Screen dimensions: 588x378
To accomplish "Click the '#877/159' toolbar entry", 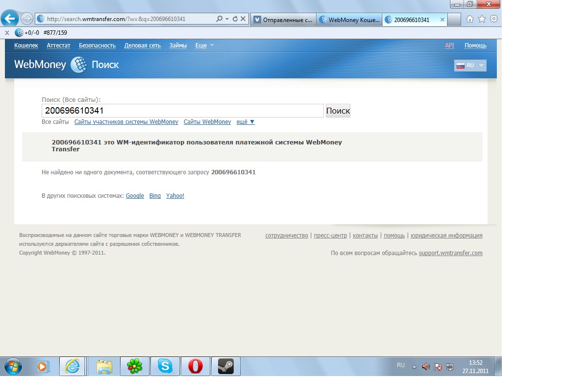I will point(55,33).
